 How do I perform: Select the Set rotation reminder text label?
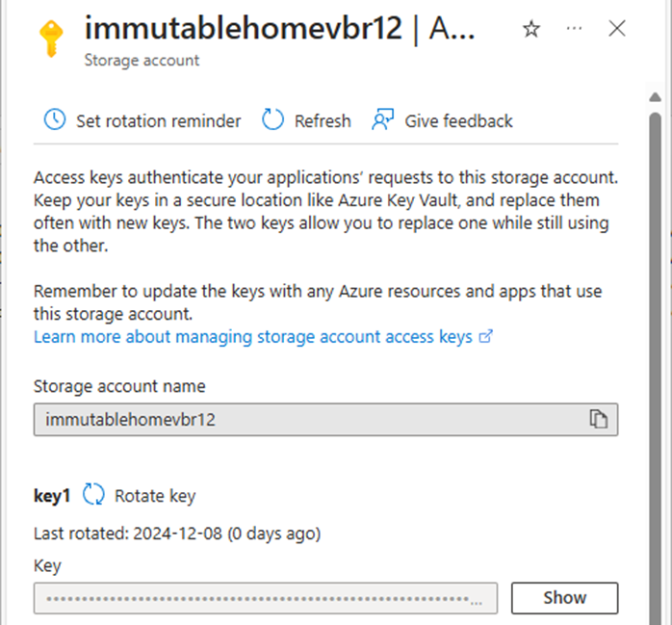pos(159,121)
